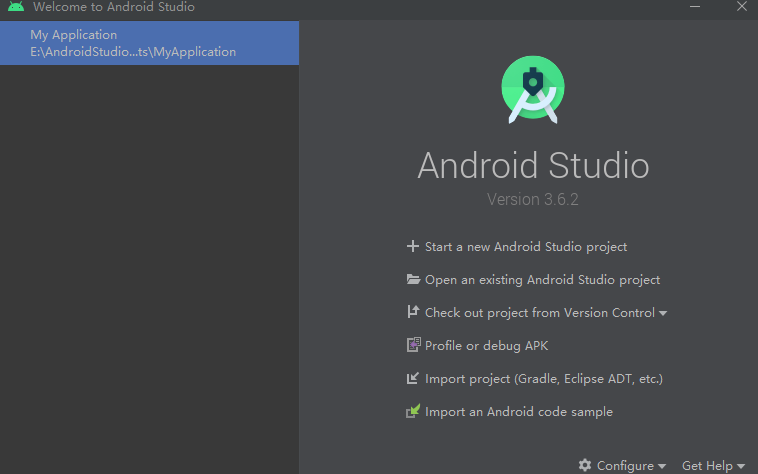Select Import an Android code sample

coord(519,412)
